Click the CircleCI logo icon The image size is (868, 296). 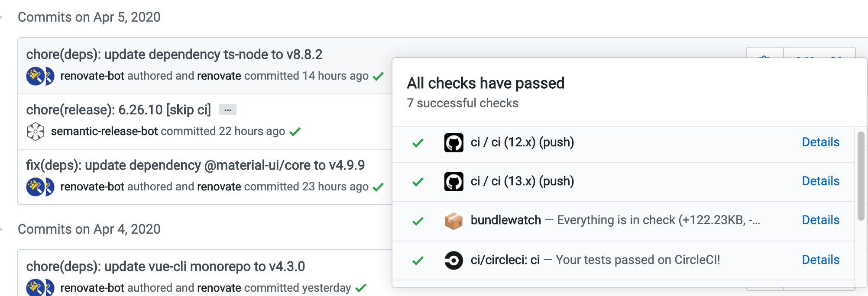pyautogui.click(x=453, y=260)
